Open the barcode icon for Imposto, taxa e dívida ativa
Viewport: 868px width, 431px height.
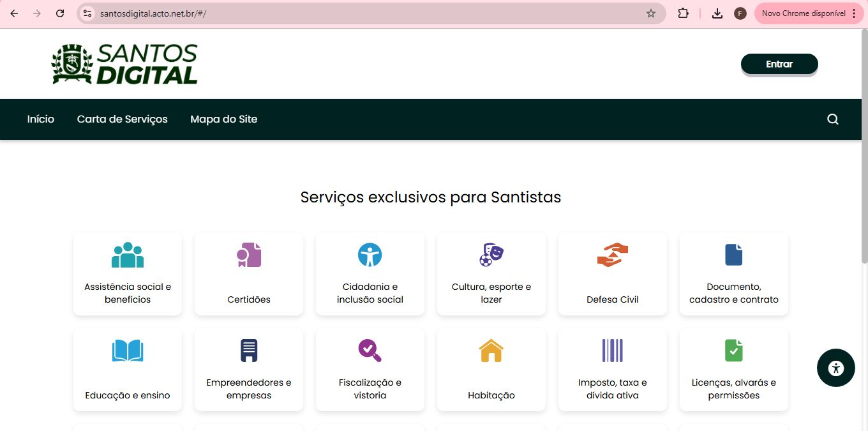pos(612,350)
